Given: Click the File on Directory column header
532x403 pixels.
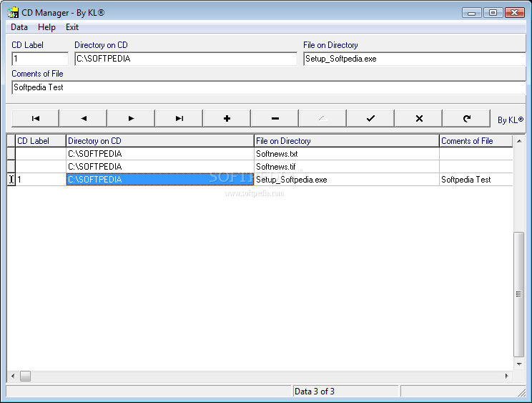Looking at the screenshot, I should tap(347, 141).
